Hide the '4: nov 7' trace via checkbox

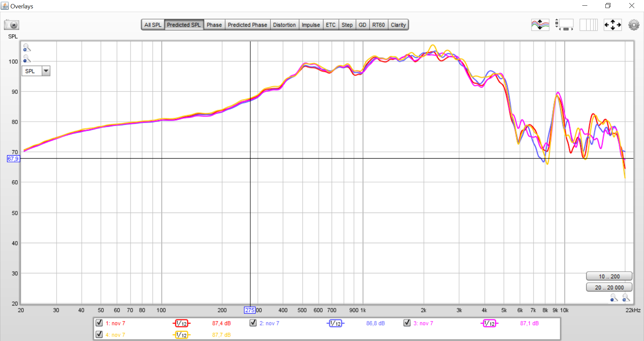pos(99,334)
